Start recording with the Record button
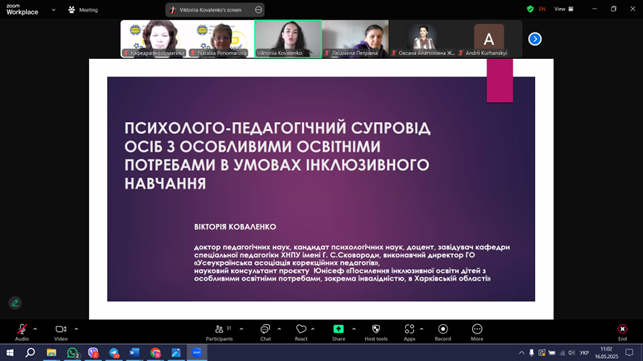Screen dimensions: 643x361 pos(443,332)
